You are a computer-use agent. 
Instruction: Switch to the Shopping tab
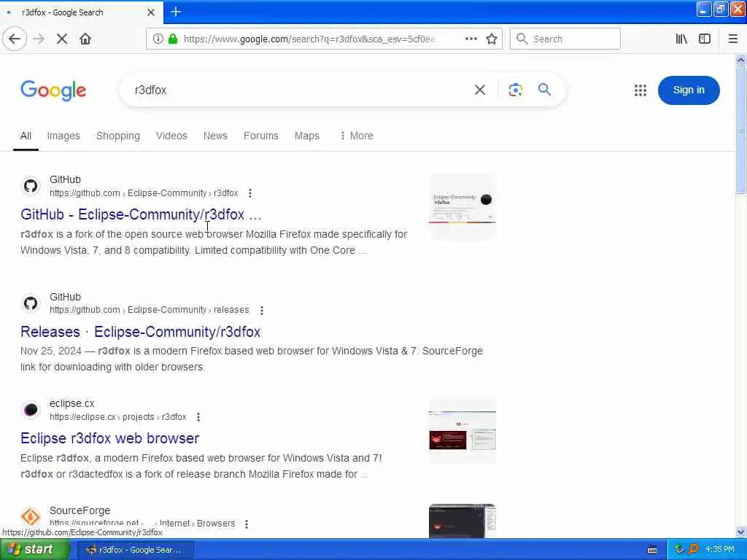(118, 136)
